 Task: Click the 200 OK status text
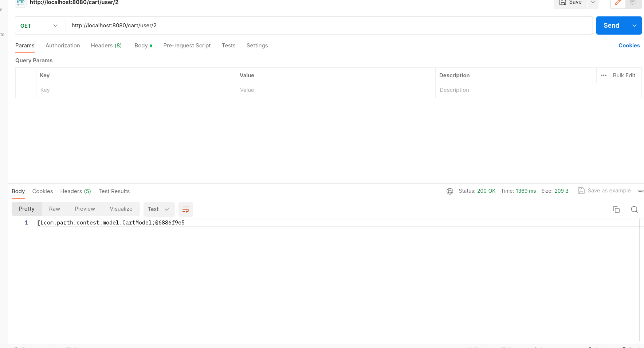click(486, 191)
